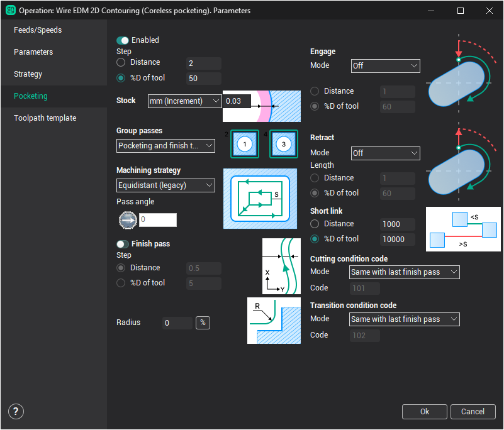
Task: Open the Cutting condition code Mode dropdown
Action: coord(404,272)
